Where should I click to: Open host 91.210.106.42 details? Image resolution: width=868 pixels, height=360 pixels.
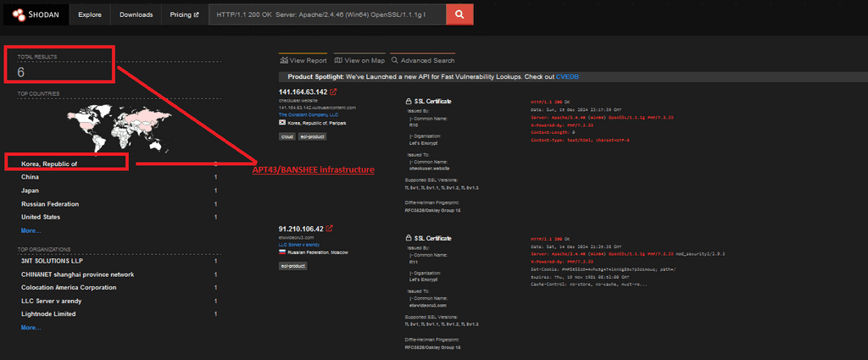point(301,229)
